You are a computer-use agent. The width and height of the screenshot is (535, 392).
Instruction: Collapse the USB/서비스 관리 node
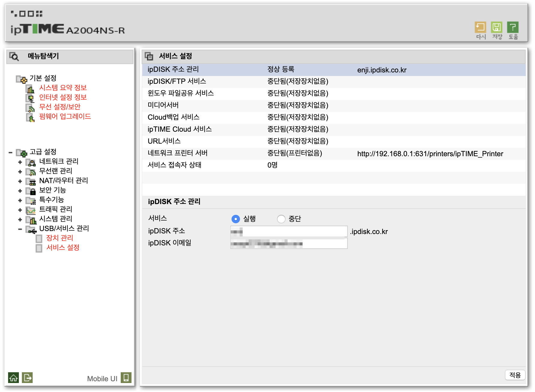pyautogui.click(x=20, y=229)
